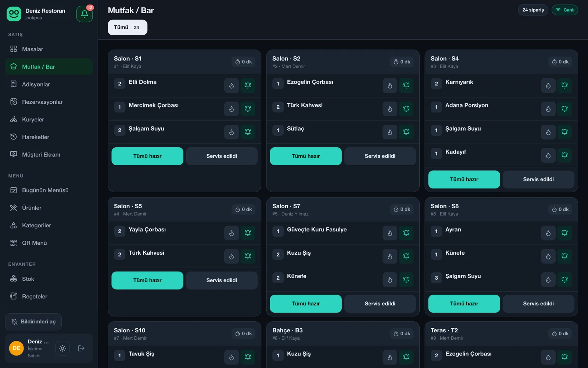Mark Etli Dolma ready with bell icon
The width and height of the screenshot is (588, 368).
[248, 85]
